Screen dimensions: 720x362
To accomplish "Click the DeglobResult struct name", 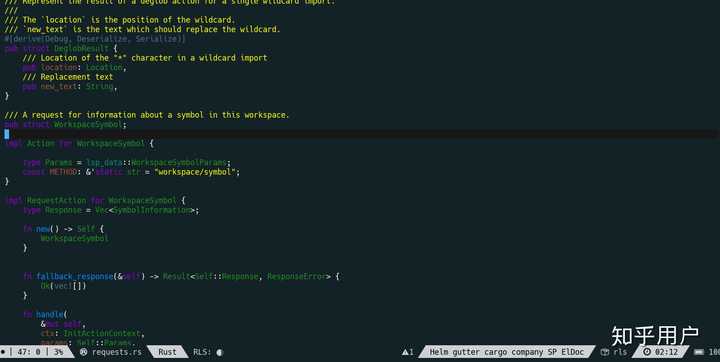I will (81, 48).
